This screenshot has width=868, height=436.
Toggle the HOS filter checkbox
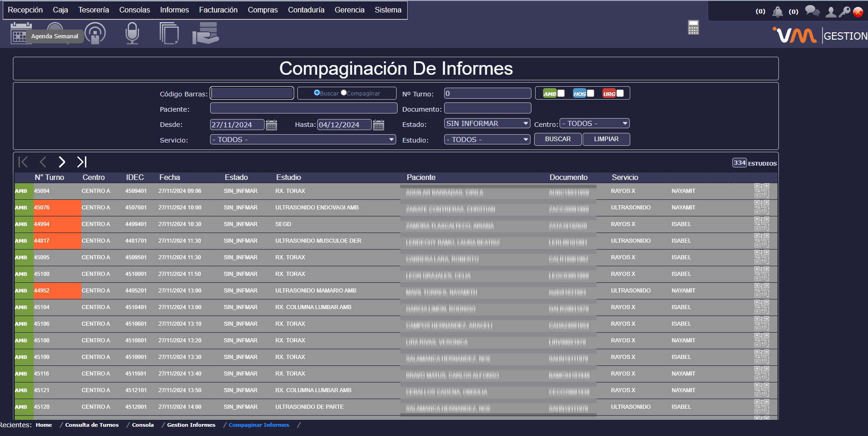coord(591,93)
